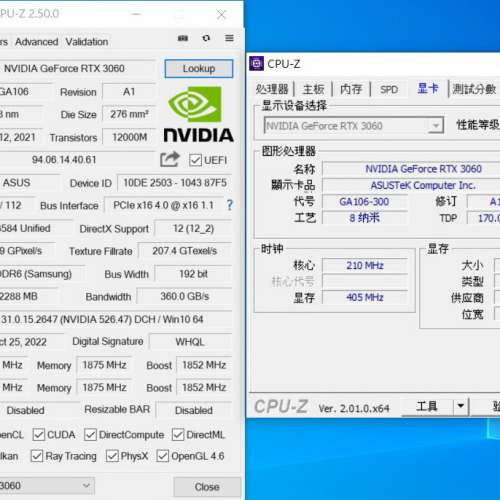Toggle the CUDA checkbox
The image size is (500, 500).
pos(39,435)
